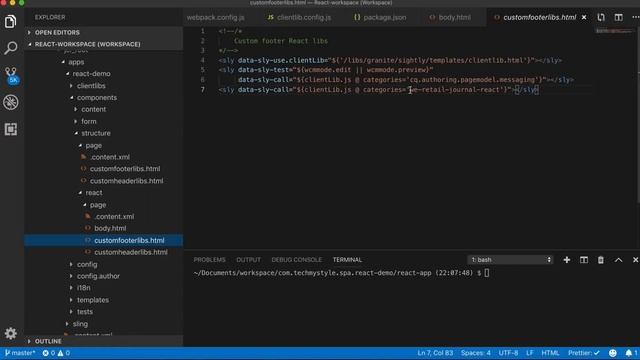640x360 pixels.
Task: Expand the config.author folder
Action: pyautogui.click(x=98, y=276)
